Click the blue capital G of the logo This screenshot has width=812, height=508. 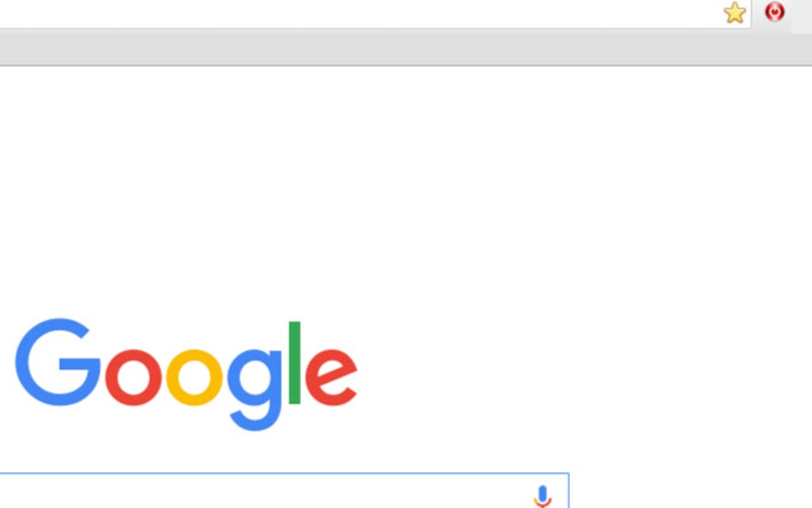coord(58,362)
